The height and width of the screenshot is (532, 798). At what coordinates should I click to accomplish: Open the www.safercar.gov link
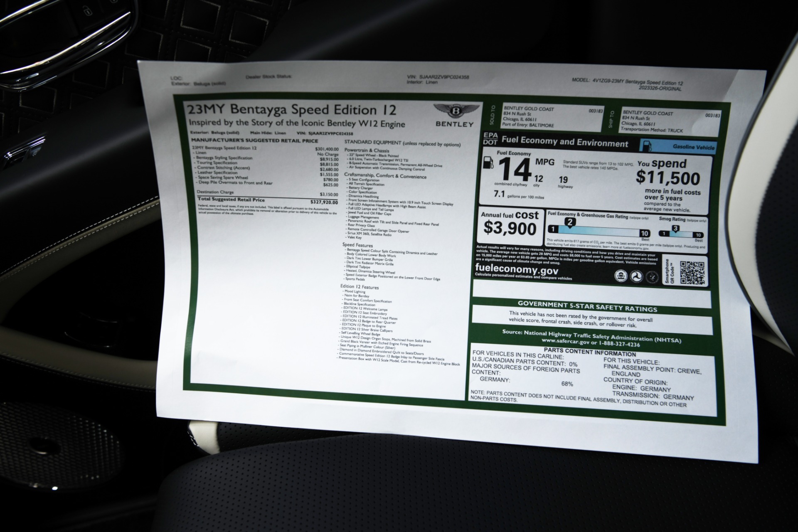click(x=565, y=342)
